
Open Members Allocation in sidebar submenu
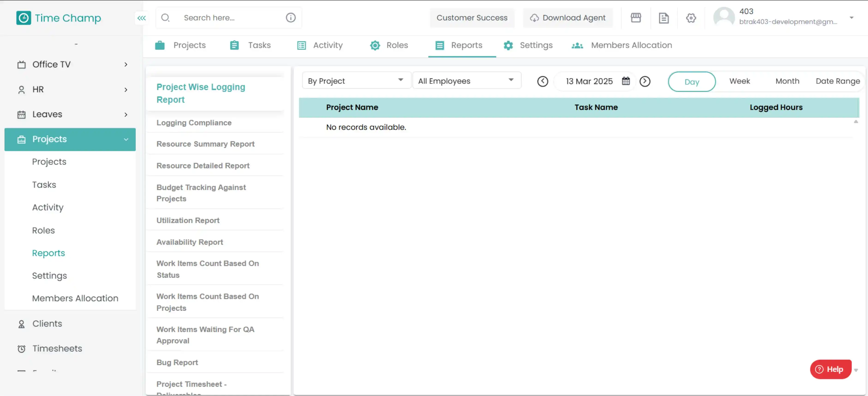[75, 298]
